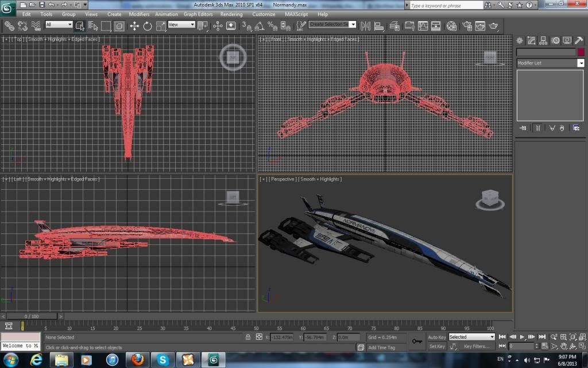
Task: Open the Modifiers menu
Action: point(139,14)
